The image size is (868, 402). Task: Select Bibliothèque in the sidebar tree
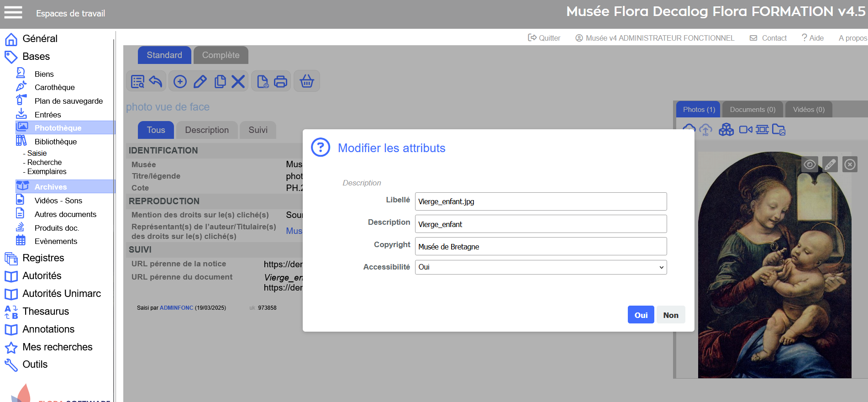(x=56, y=142)
